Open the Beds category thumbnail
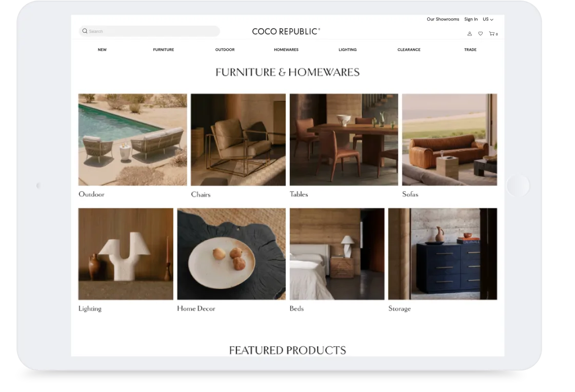The width and height of the screenshot is (575, 392). [x=336, y=253]
